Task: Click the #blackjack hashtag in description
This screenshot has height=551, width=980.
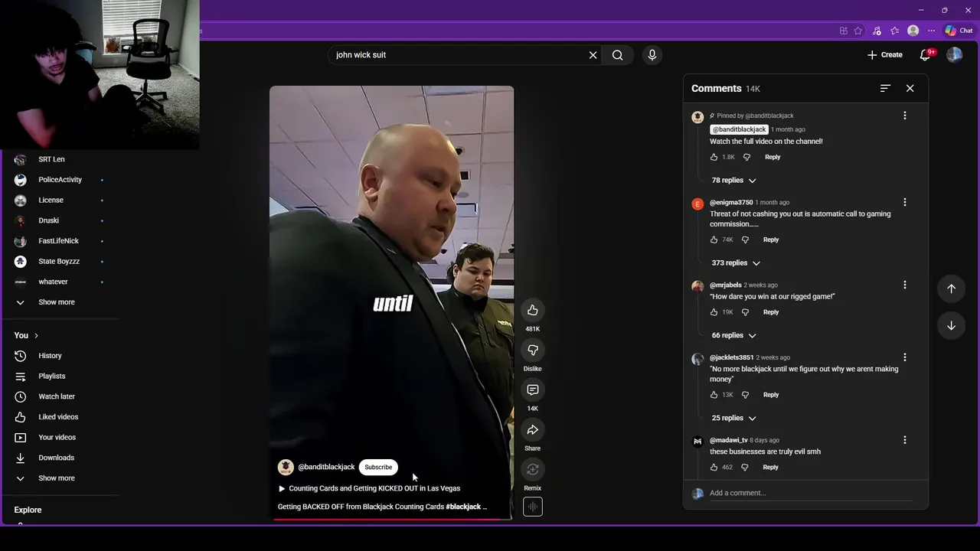Action: (x=463, y=507)
